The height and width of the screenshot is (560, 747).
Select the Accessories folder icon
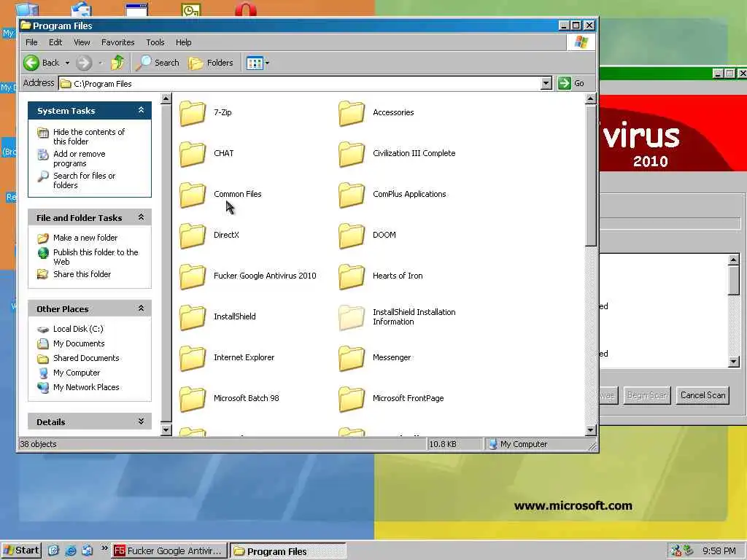[352, 113]
